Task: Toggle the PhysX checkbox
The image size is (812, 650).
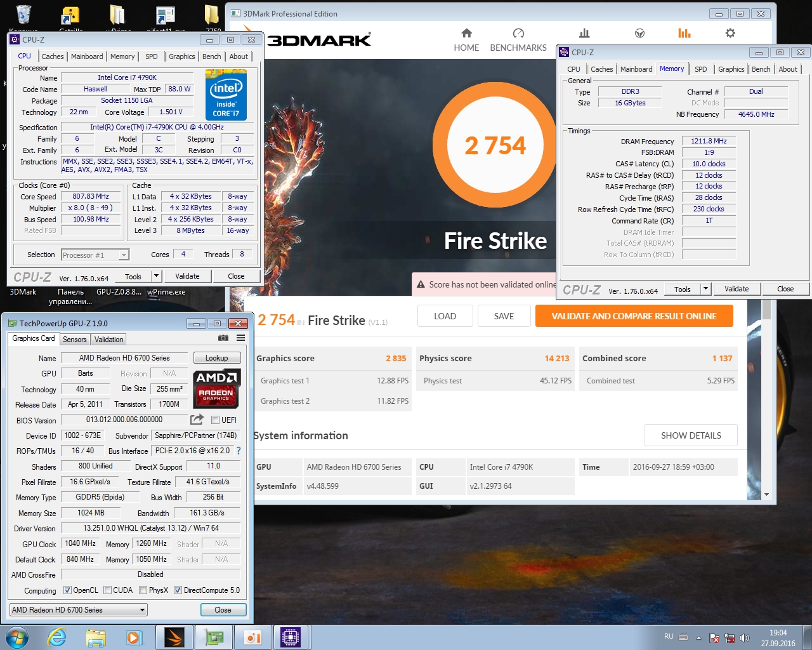Action: pyautogui.click(x=143, y=590)
